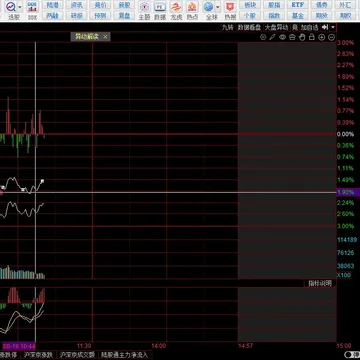This screenshot has width=360, height=360.
Task: Click the 两融 toolbar button
Action: pyautogui.click(x=52, y=15)
